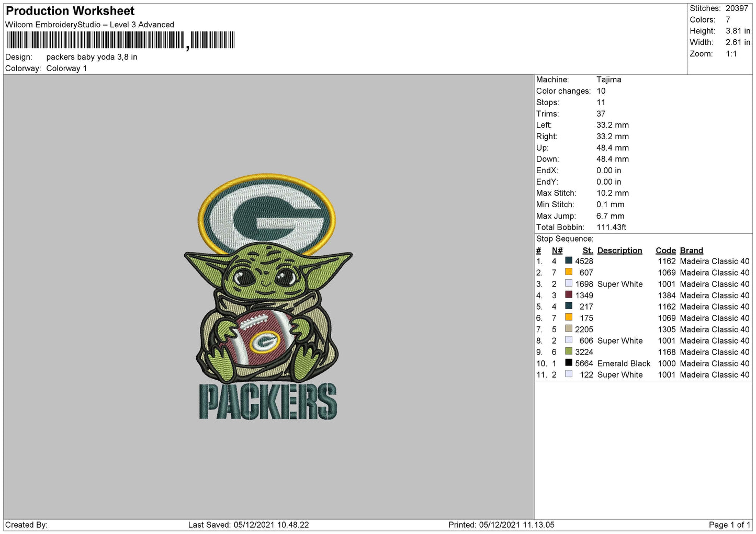Screen dimensions: 756x534
Task: Click the Min Stitch value 0.1 mm
Action: click(x=611, y=204)
